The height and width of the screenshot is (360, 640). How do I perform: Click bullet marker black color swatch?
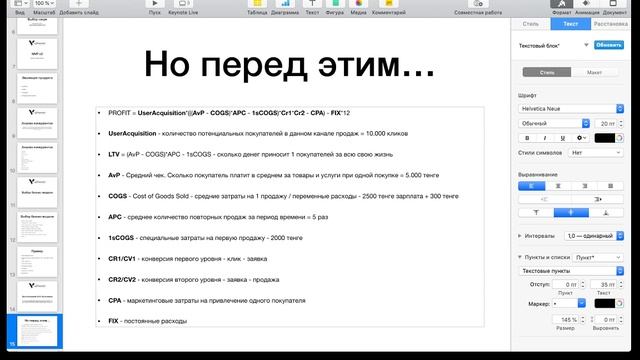[604, 303]
